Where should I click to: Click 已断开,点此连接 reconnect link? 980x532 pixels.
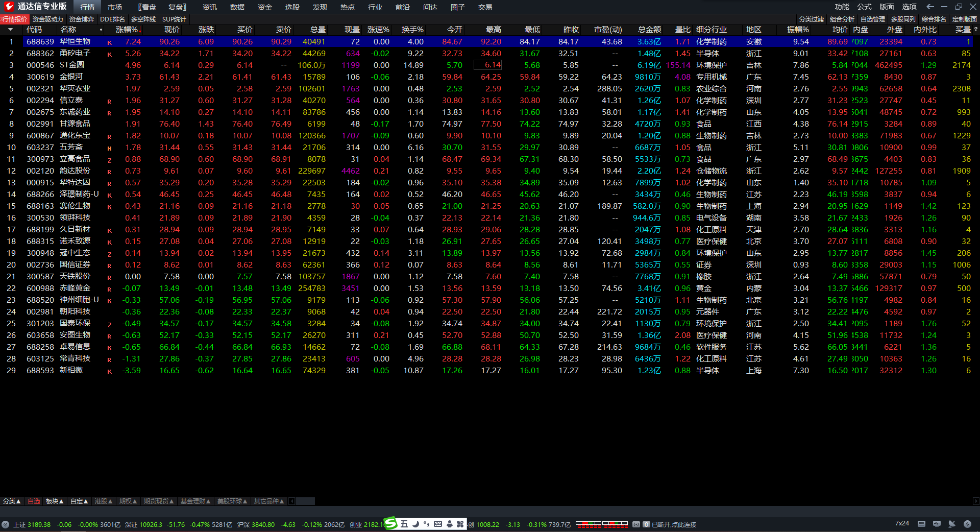(x=674, y=524)
